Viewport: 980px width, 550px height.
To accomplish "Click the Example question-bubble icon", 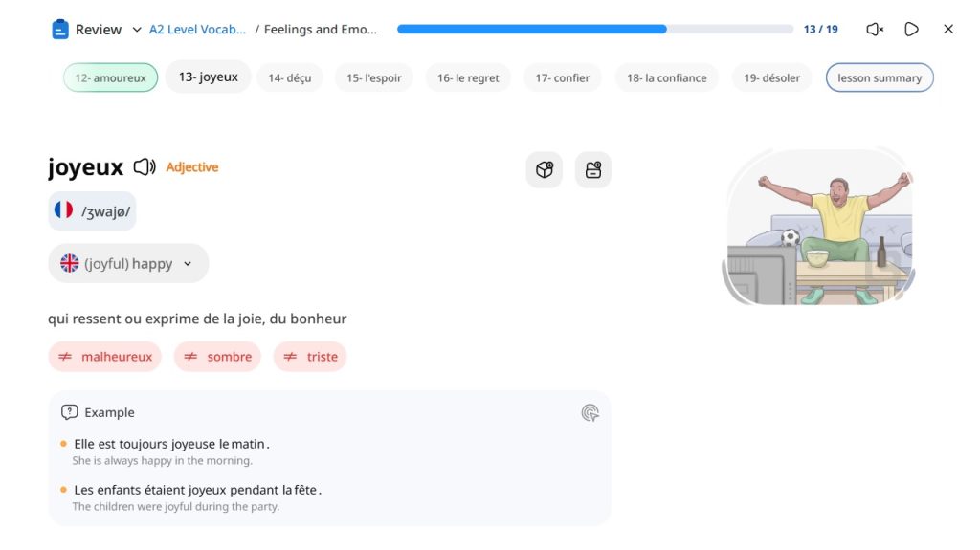I will [x=69, y=413].
